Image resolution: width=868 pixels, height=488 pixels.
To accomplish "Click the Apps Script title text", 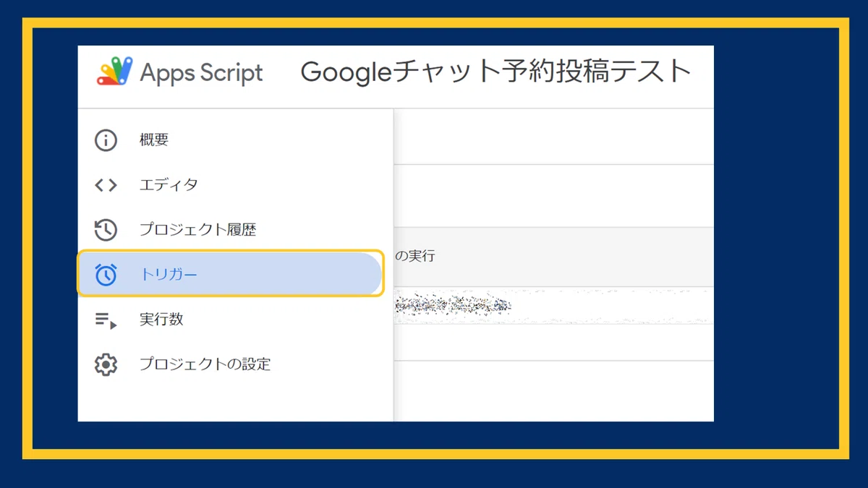I will click(201, 73).
